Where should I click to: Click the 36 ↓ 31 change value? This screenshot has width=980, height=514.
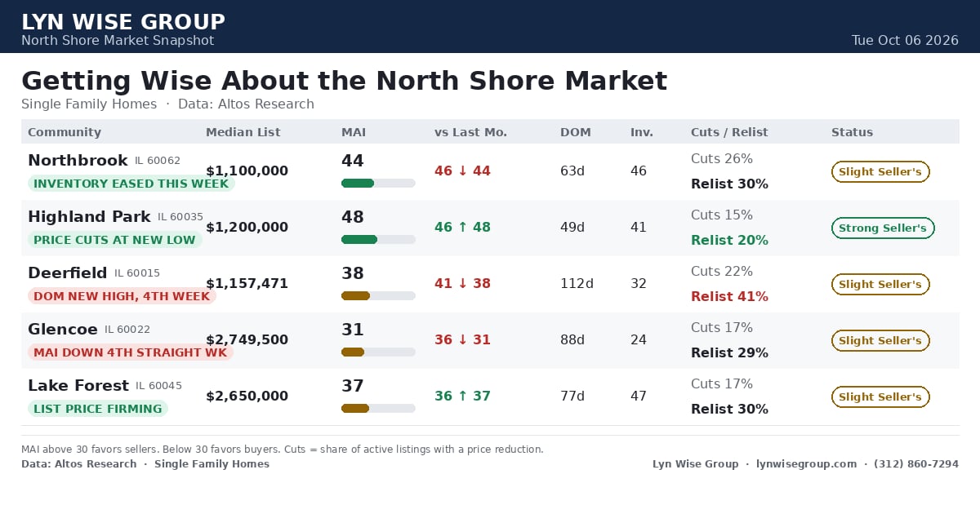462,340
